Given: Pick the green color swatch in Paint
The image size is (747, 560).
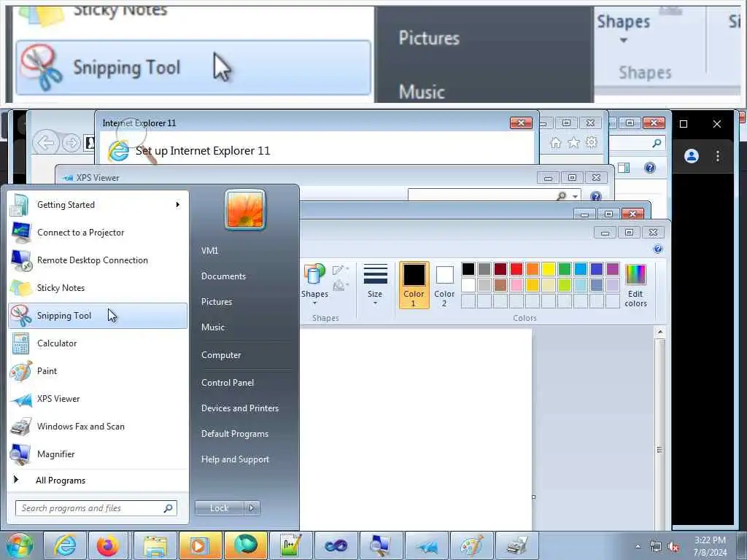Looking at the screenshot, I should (565, 269).
